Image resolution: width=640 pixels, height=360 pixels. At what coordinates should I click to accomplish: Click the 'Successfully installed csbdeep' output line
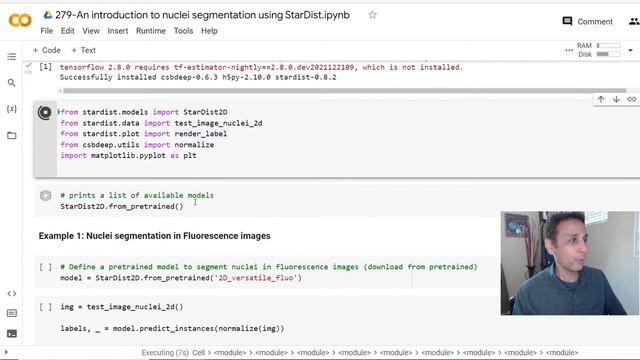point(198,77)
